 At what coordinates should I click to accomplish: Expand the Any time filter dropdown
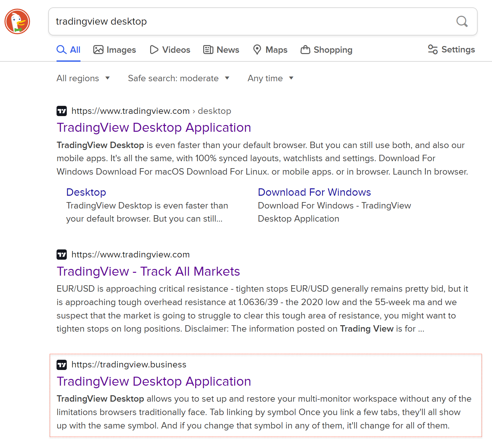click(x=271, y=78)
